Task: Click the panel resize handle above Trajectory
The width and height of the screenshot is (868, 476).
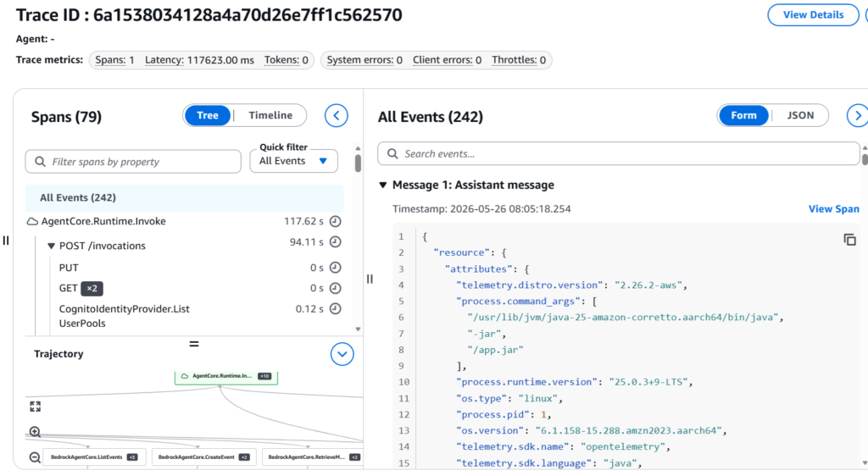Action: click(194, 344)
